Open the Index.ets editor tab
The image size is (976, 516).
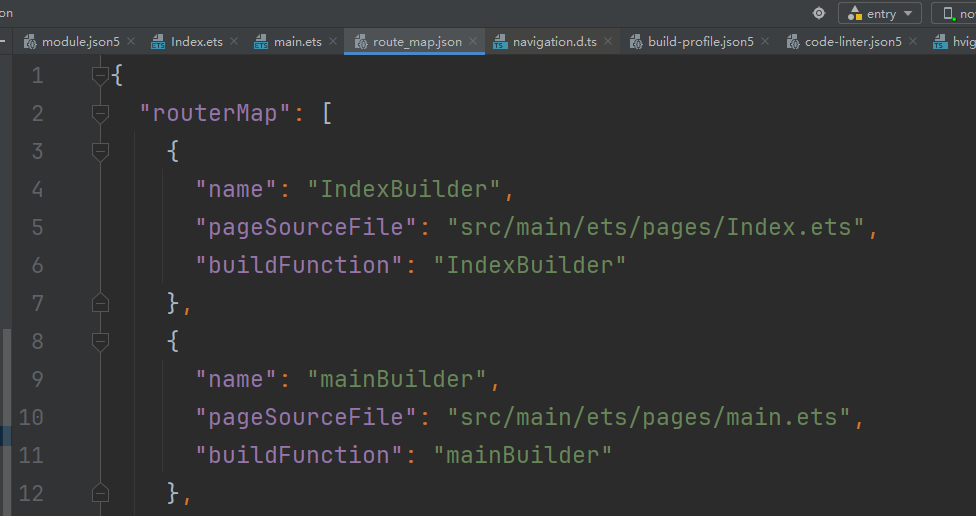point(196,42)
